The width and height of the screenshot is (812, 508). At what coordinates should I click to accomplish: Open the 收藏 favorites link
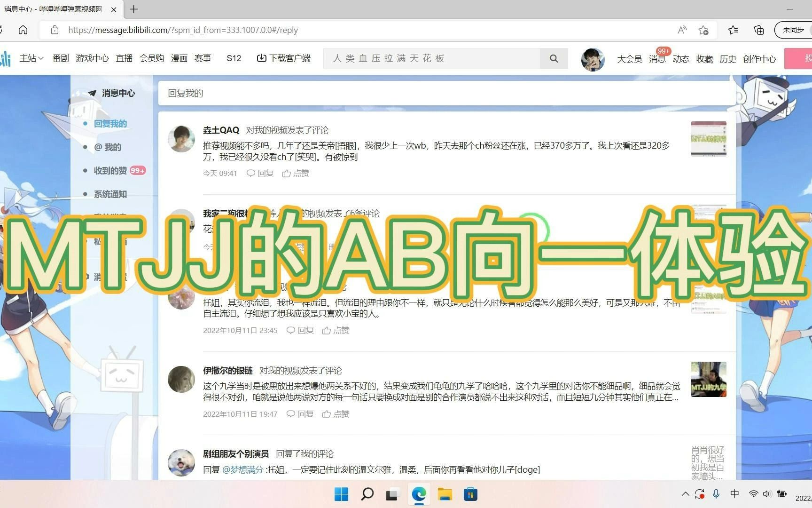tap(704, 59)
